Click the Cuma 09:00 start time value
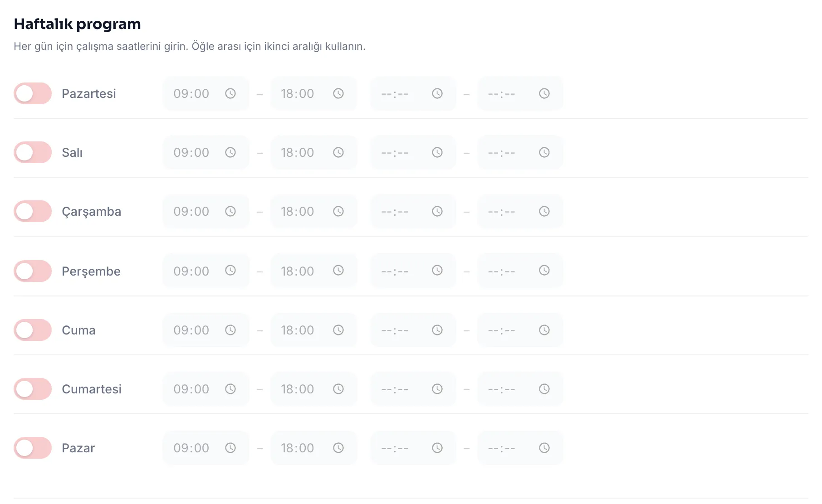 191,330
